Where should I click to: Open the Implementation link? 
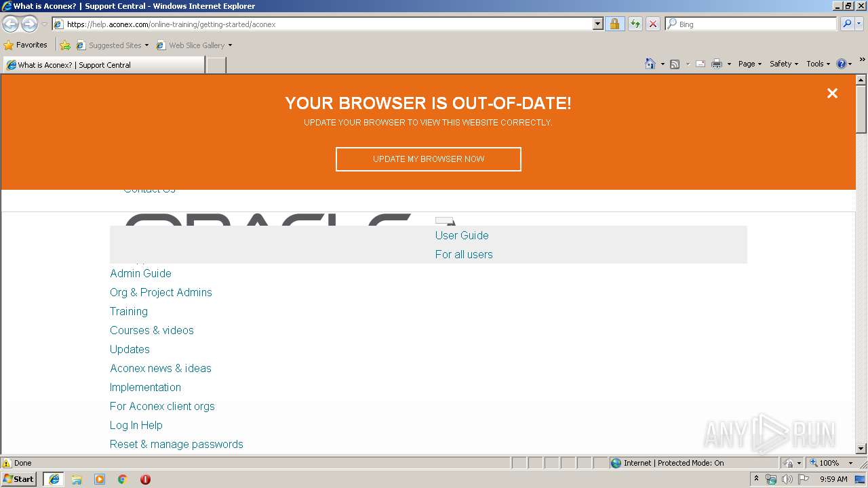pos(145,387)
